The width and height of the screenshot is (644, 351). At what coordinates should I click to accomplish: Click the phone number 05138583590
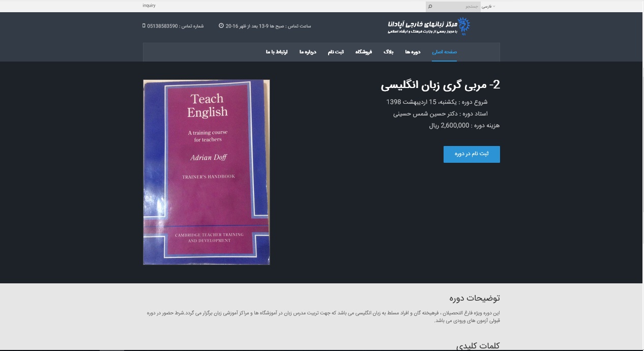tap(162, 26)
